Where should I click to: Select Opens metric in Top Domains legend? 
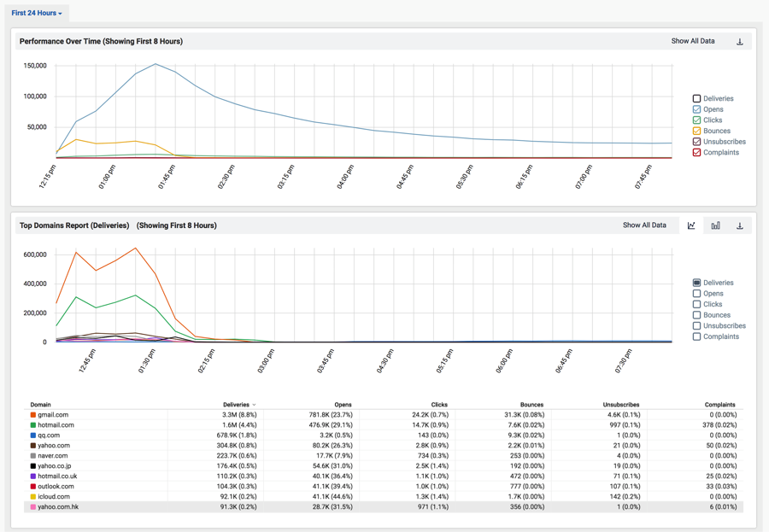coord(696,294)
